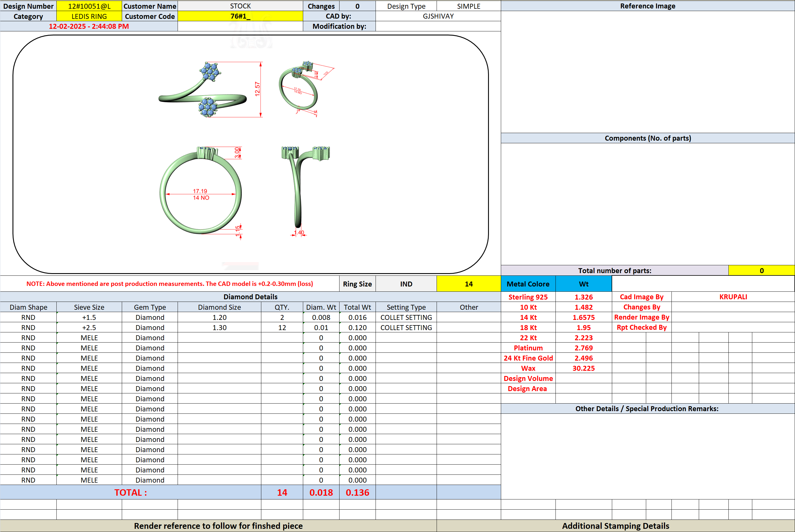Select the Total Wt value 0.120
This screenshot has height=532, width=795.
[358, 327]
